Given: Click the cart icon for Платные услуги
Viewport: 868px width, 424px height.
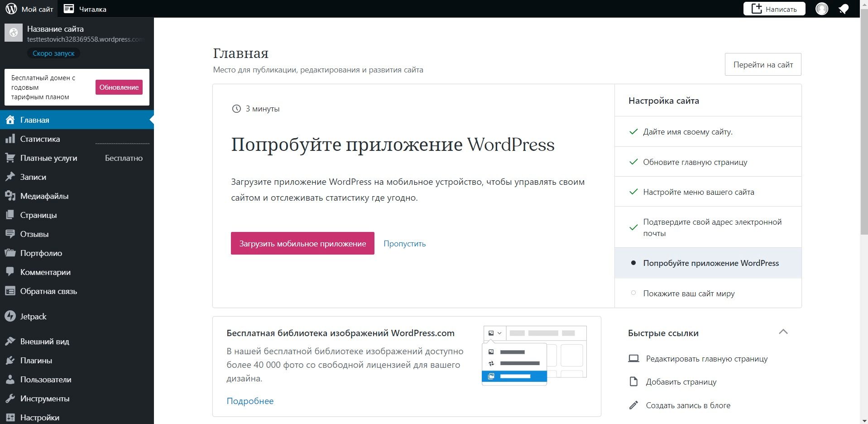Looking at the screenshot, I should (x=10, y=158).
